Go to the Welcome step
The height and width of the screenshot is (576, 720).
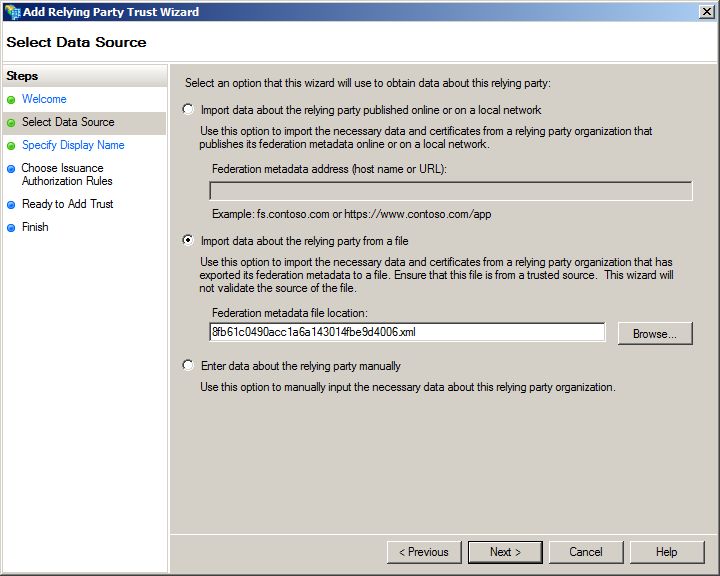tap(44, 99)
